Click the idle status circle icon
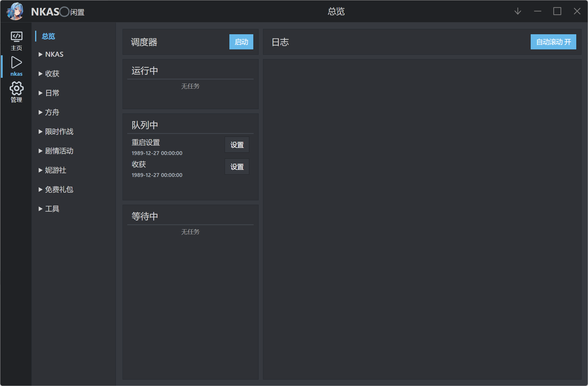 tap(64, 12)
